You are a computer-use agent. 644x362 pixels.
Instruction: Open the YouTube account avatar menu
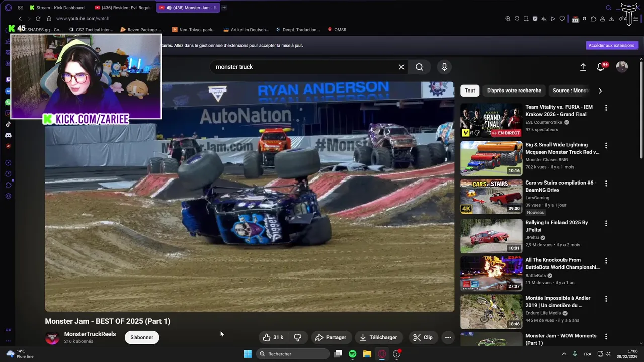pyautogui.click(x=622, y=67)
